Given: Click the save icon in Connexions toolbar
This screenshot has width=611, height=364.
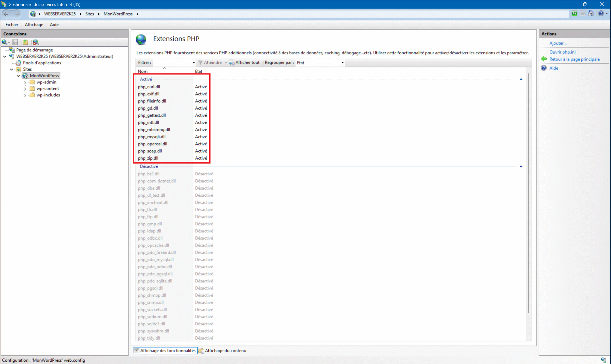Looking at the screenshot, I should [15, 42].
